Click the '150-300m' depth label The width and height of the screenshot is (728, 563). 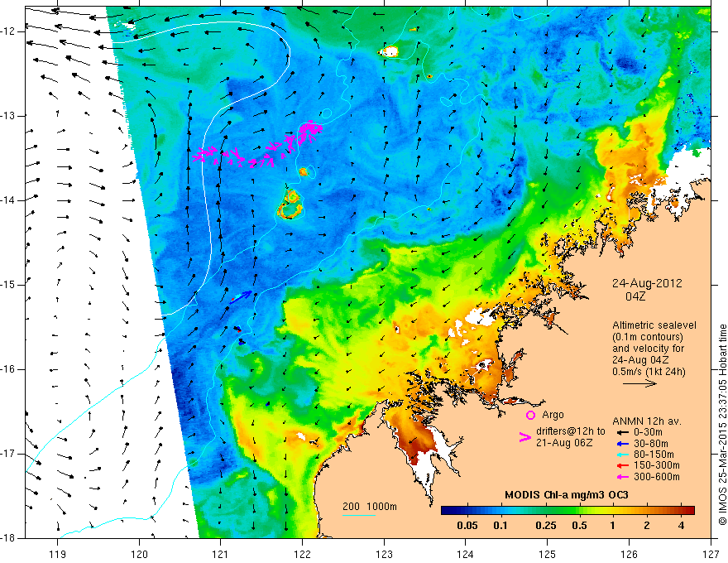click(657, 465)
